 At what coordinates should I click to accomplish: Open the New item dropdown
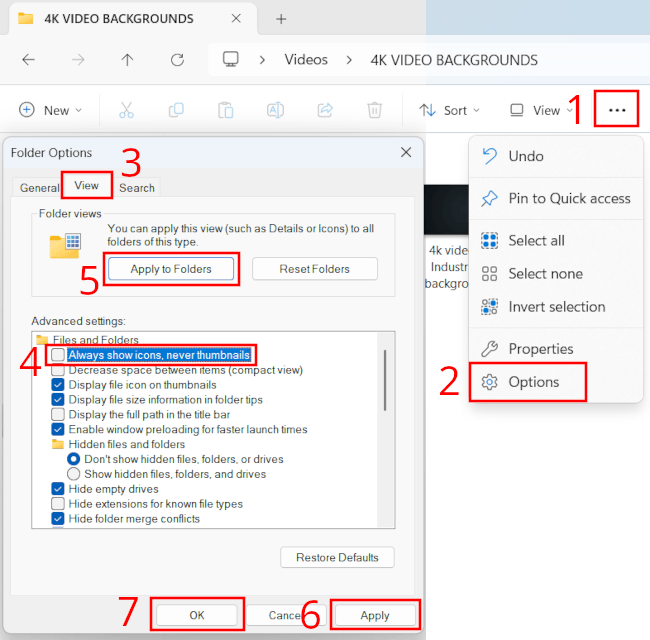tap(51, 110)
